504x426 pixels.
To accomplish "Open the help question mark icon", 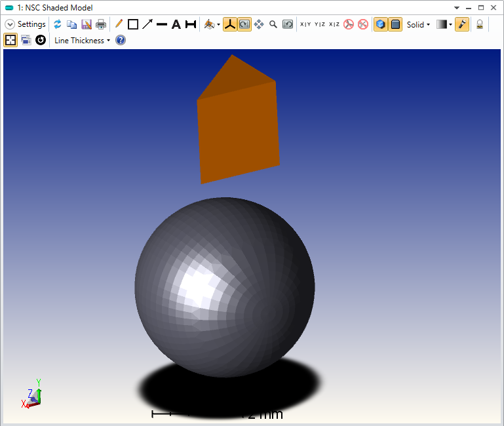I will [121, 40].
